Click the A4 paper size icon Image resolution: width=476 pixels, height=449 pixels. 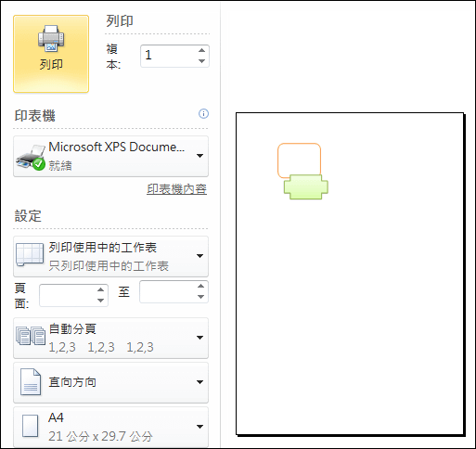[31, 426]
